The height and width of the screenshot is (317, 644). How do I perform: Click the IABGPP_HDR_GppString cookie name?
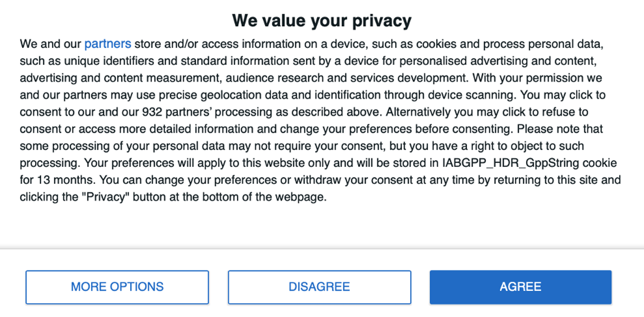click(510, 163)
